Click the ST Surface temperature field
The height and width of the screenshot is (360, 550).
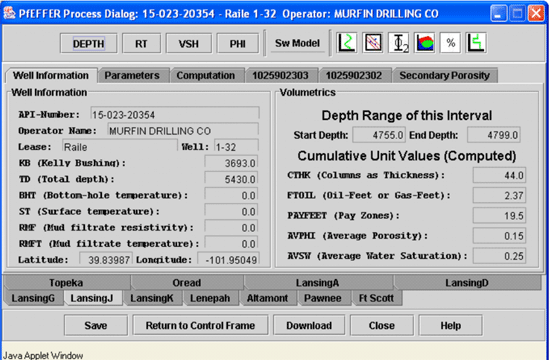(231, 211)
